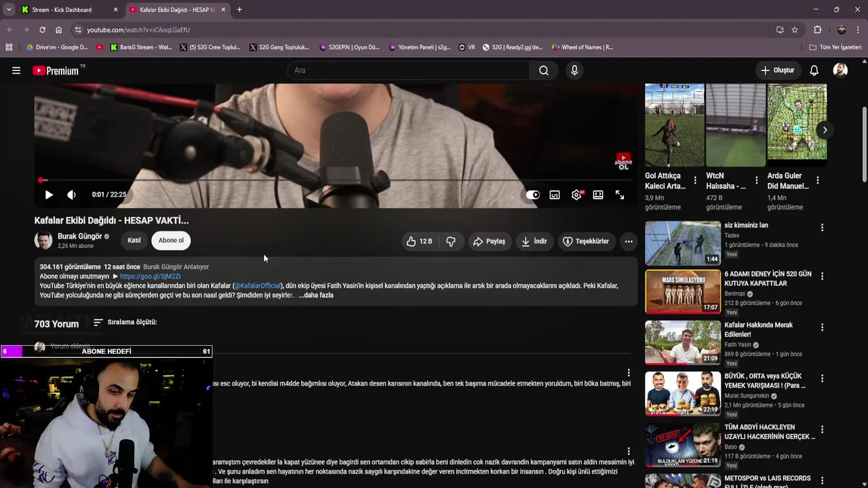Share the video via Paylaş
The height and width of the screenshot is (488, 868).
pos(489,241)
